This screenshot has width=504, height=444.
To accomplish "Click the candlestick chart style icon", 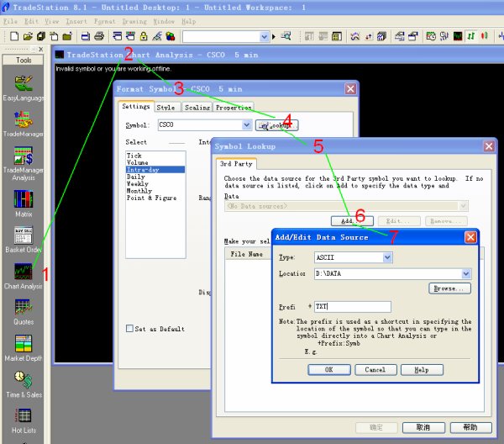I will pos(485,36).
